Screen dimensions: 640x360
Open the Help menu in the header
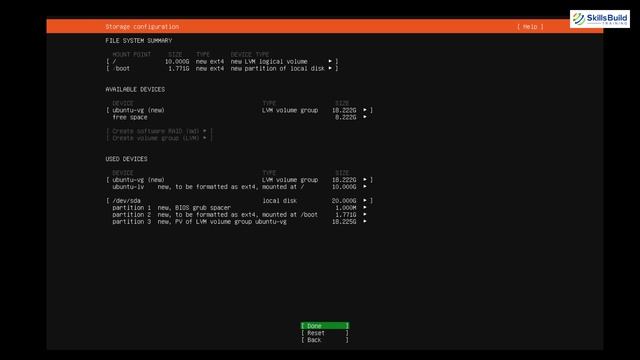point(530,27)
